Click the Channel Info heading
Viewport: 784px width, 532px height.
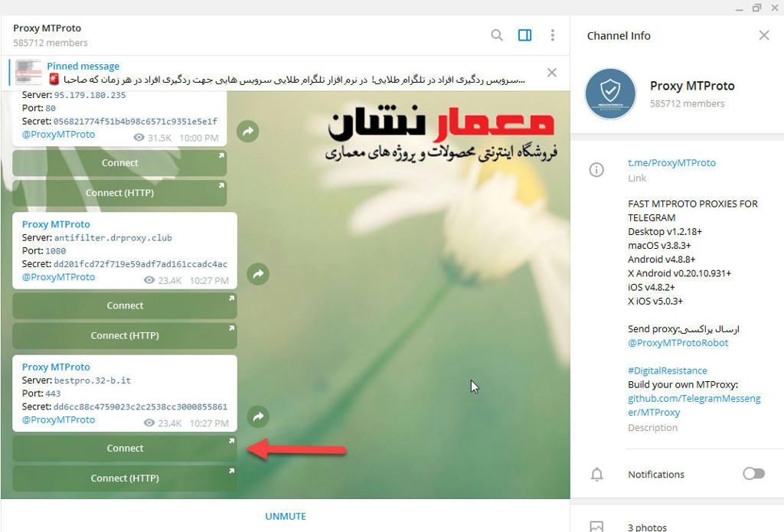pos(619,35)
